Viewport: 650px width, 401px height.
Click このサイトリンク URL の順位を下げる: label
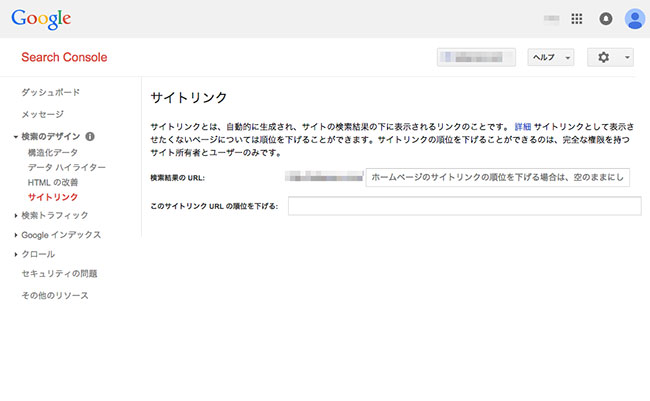click(214, 206)
